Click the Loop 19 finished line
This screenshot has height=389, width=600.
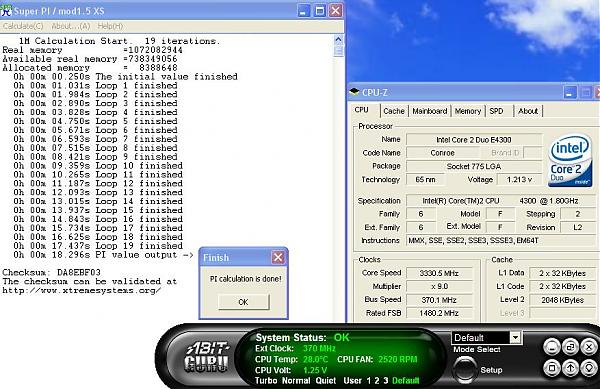(x=98, y=246)
